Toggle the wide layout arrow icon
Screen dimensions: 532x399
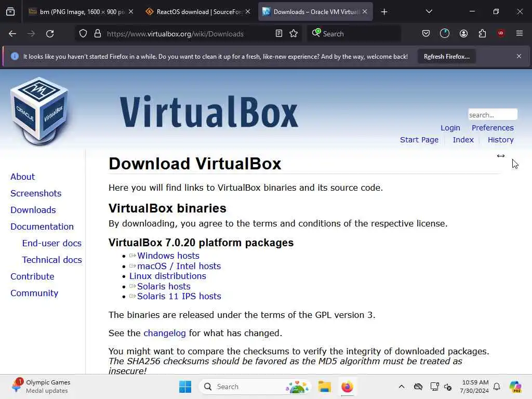(501, 156)
